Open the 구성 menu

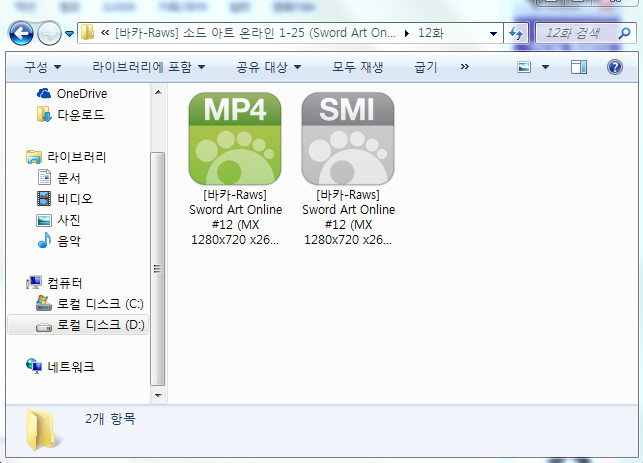(x=43, y=67)
